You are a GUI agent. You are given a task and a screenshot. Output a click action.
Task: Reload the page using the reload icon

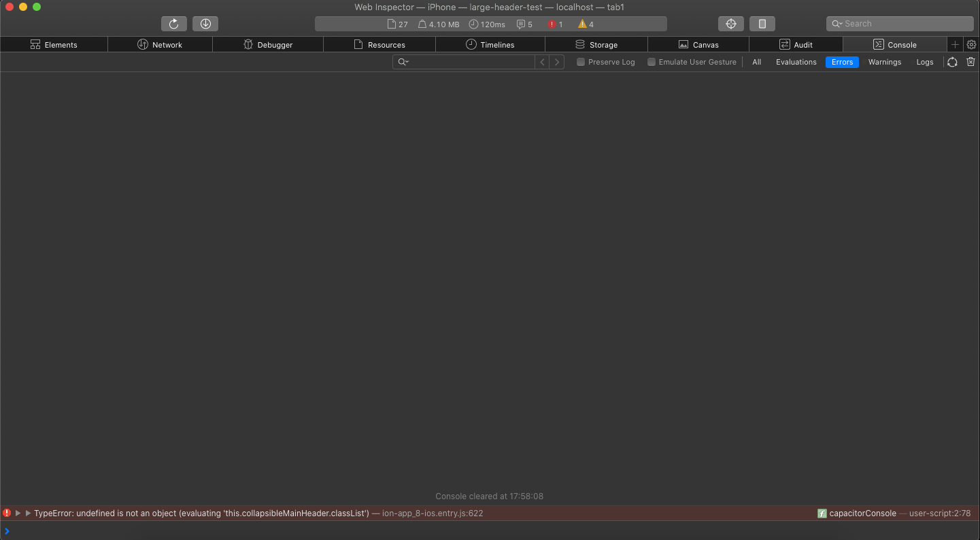[174, 23]
